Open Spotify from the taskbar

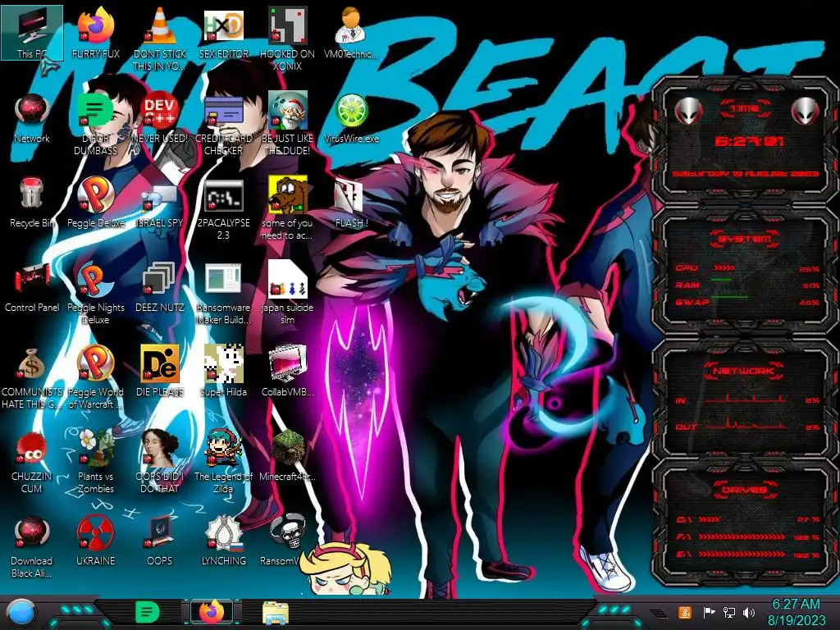coord(148,612)
